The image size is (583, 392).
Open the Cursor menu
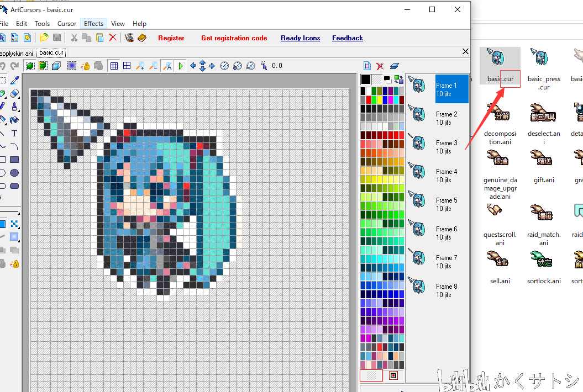click(x=67, y=23)
